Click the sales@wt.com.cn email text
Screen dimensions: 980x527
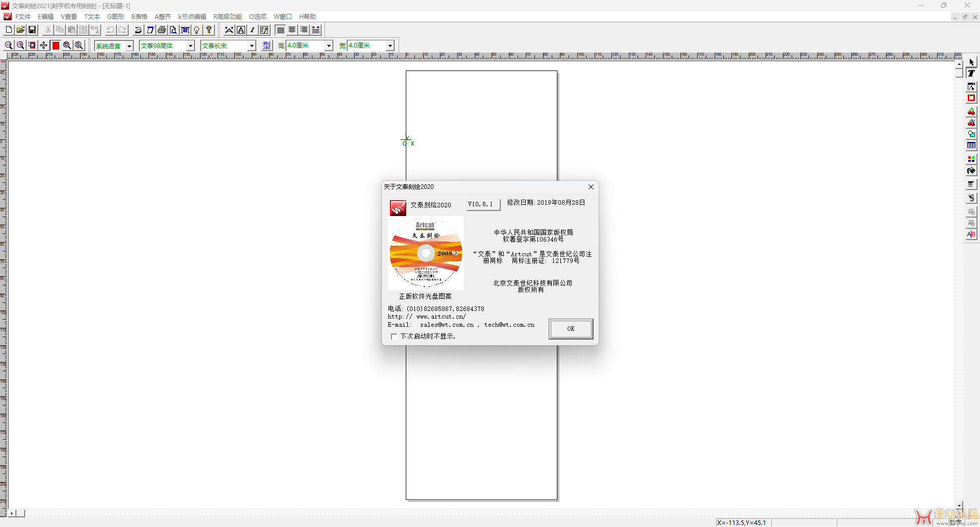pyautogui.click(x=447, y=325)
